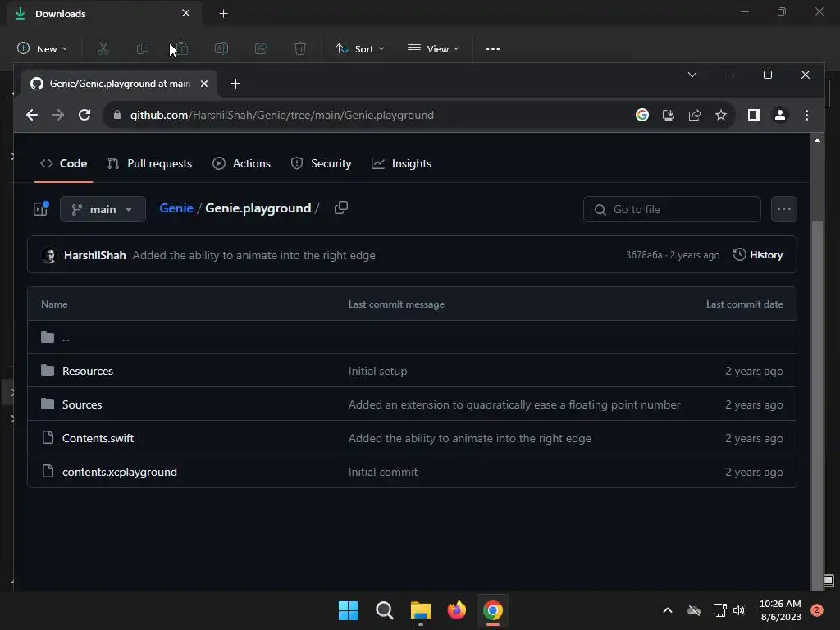The height and width of the screenshot is (630, 840).
Task: Click the Genie breadcrumb link
Action: [176, 208]
